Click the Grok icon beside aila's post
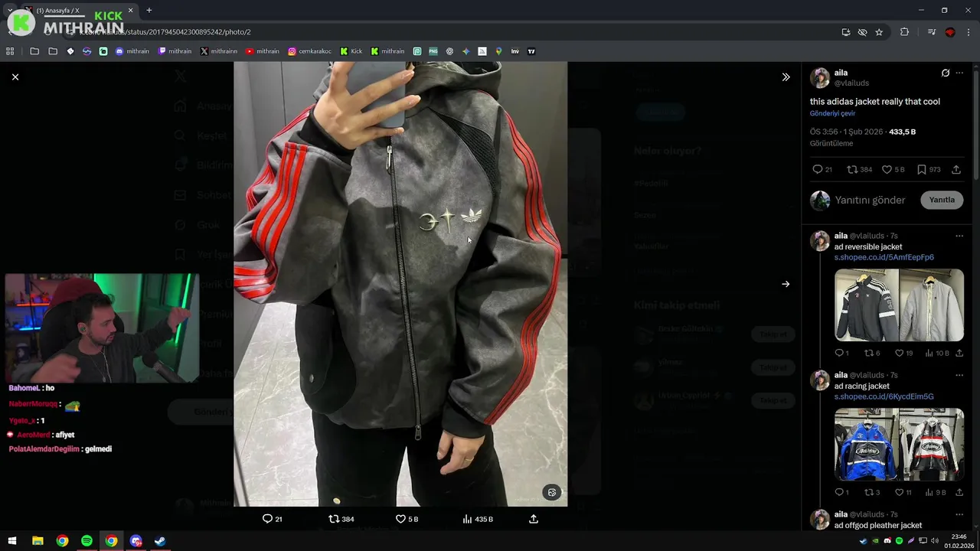 tap(946, 73)
